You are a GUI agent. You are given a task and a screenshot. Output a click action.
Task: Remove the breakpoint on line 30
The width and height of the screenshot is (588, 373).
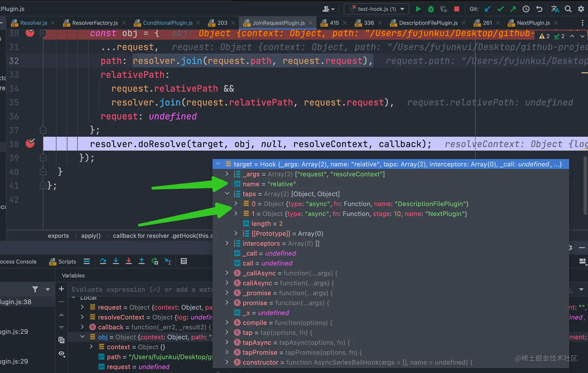coord(30,33)
